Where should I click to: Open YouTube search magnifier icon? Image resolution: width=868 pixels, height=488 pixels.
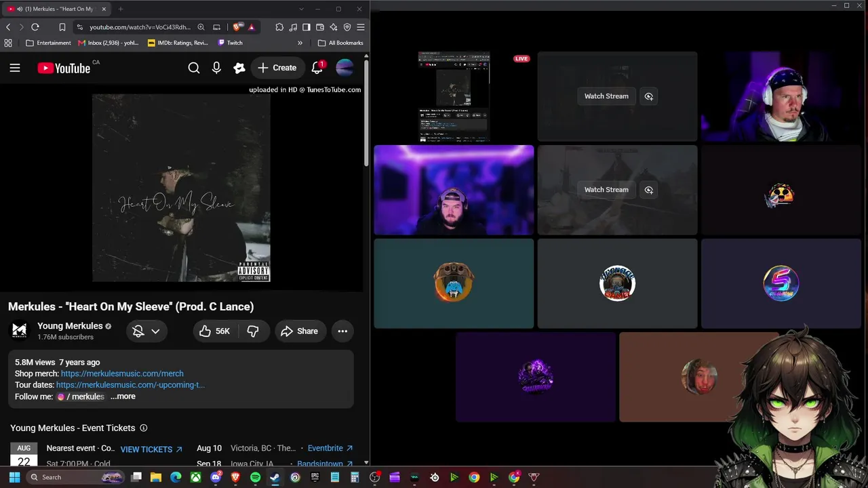(194, 68)
